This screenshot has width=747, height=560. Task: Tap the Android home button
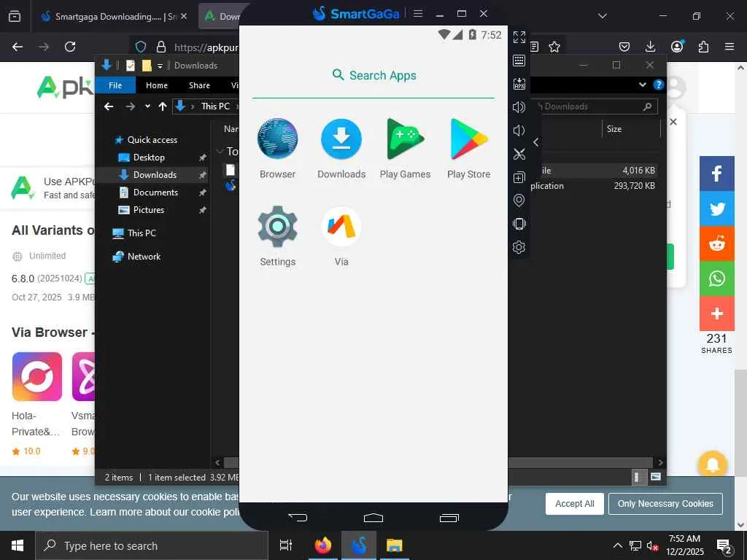(x=373, y=518)
